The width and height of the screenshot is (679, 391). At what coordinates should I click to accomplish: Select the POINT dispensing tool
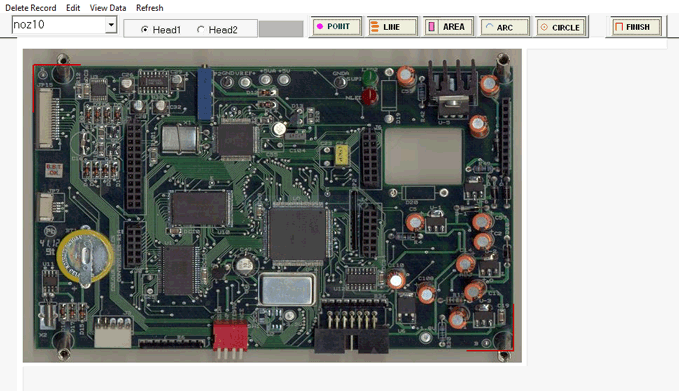[x=336, y=27]
